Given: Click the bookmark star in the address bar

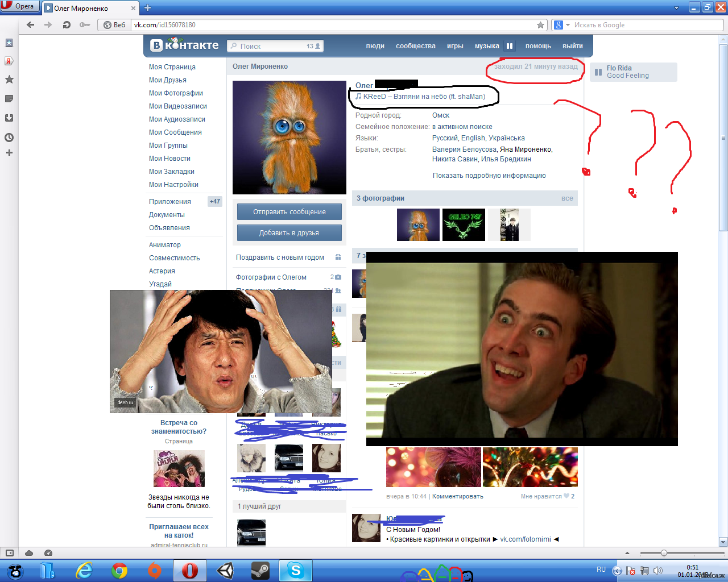Looking at the screenshot, I should [540, 25].
